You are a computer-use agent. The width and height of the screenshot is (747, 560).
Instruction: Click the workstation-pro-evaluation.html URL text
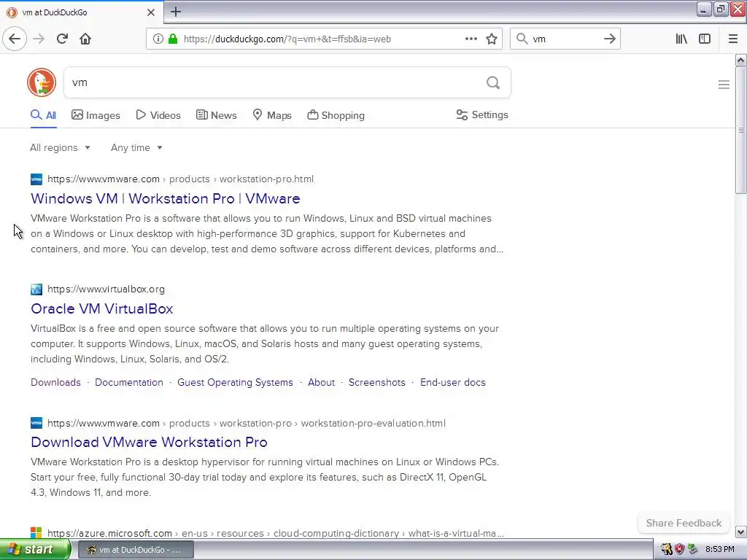click(x=247, y=424)
